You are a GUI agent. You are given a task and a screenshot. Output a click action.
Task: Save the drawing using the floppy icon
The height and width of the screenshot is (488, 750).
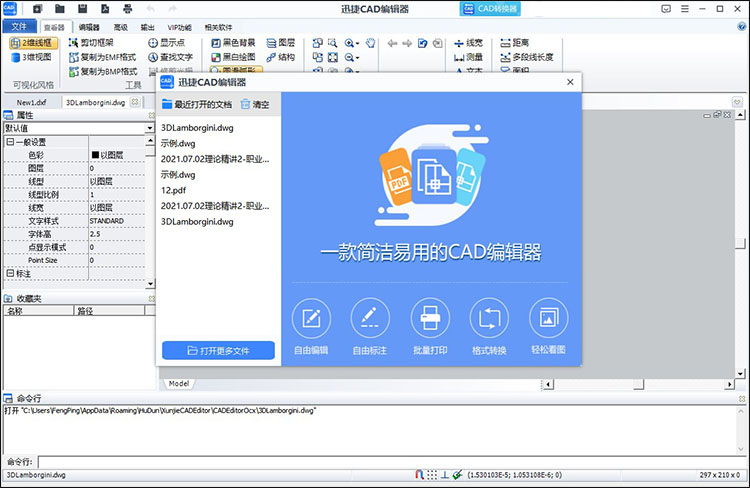point(82,9)
